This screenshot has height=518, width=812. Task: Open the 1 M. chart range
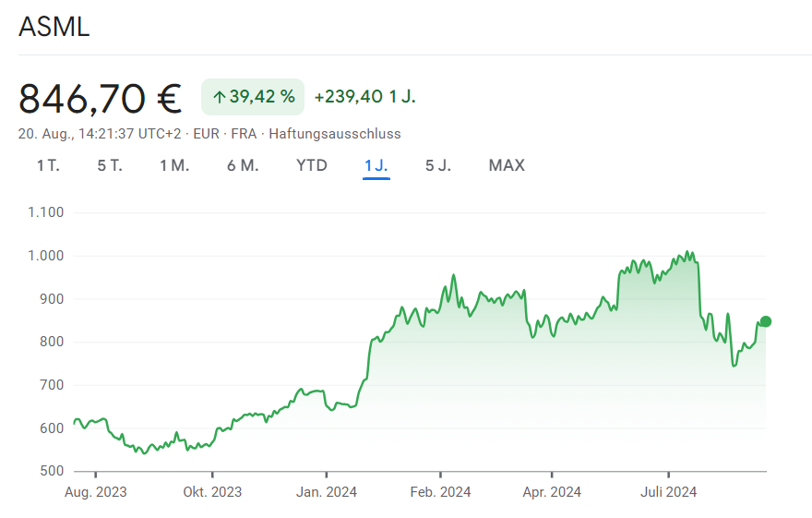174,166
